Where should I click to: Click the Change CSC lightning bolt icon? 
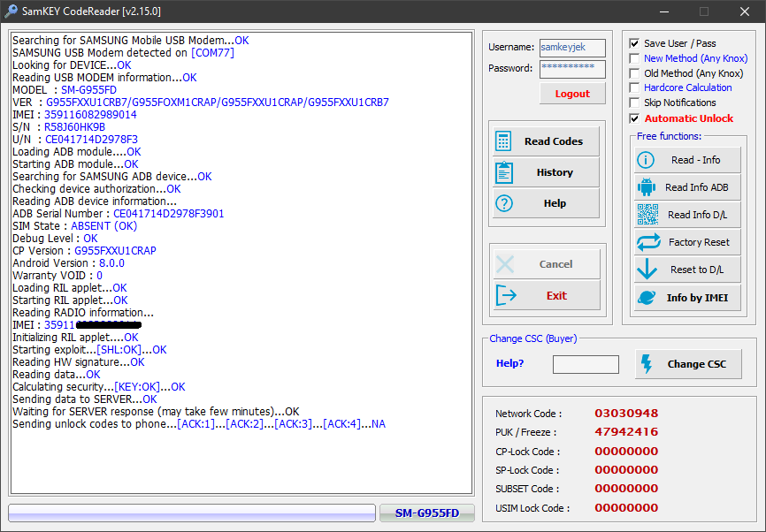tap(647, 364)
